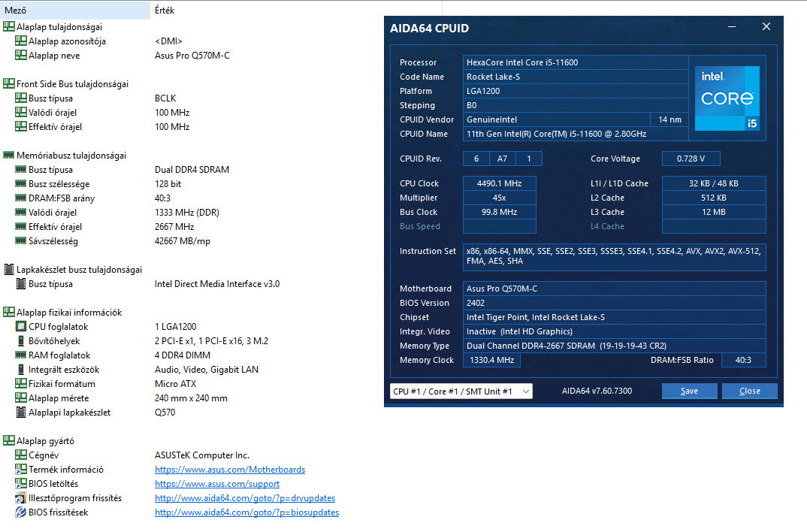This screenshot has height=532, width=807.
Task: Open the aida64 drvupdates link
Action: [245, 498]
